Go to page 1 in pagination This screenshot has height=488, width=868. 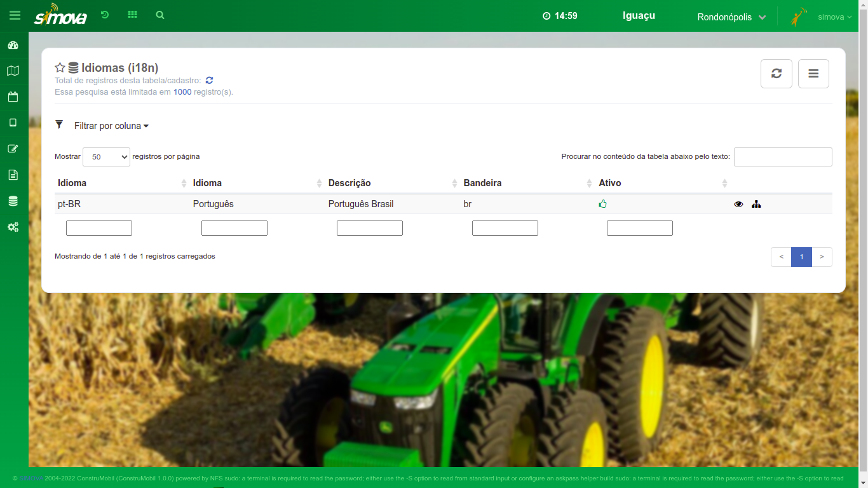pyautogui.click(x=801, y=257)
